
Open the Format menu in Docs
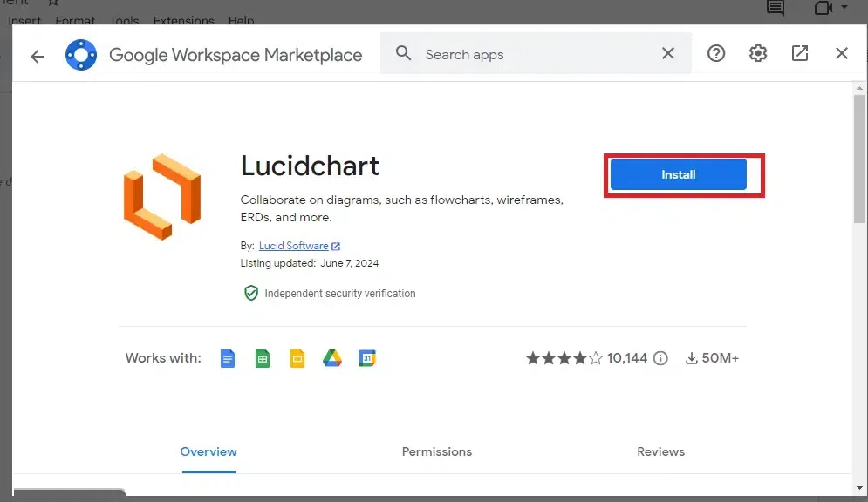pyautogui.click(x=75, y=20)
